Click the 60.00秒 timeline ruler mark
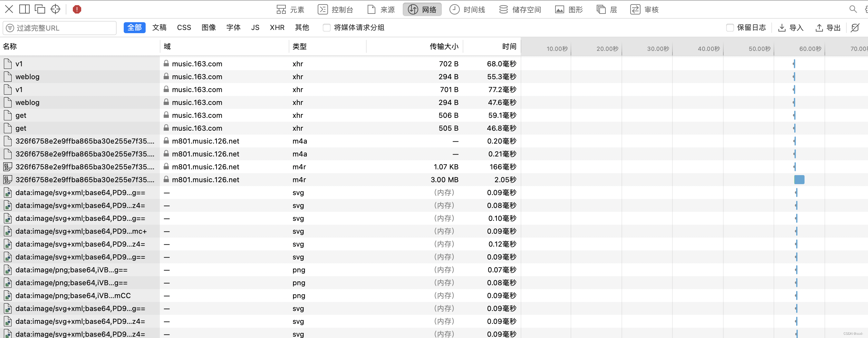The width and height of the screenshot is (868, 338). click(x=810, y=49)
